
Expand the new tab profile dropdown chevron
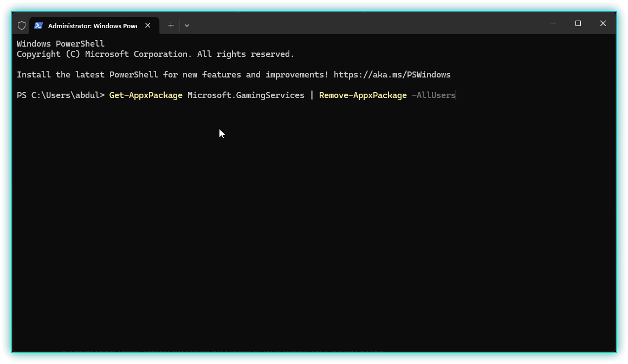point(187,25)
